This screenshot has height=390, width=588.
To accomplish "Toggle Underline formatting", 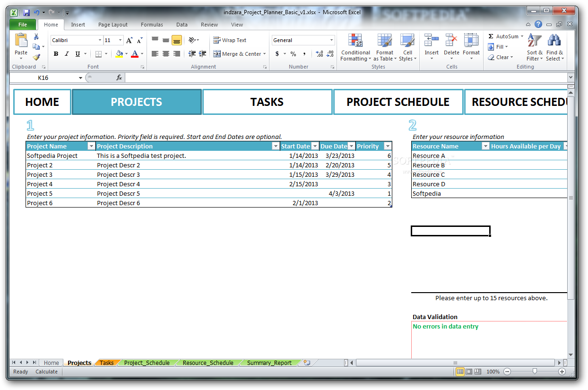I will click(78, 54).
